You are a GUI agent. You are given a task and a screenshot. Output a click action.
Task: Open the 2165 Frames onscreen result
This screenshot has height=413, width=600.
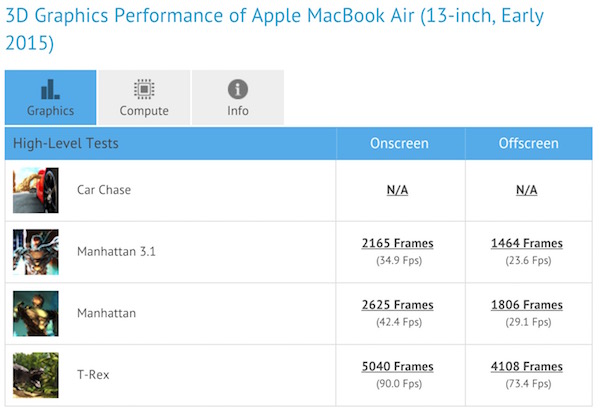pyautogui.click(x=397, y=243)
